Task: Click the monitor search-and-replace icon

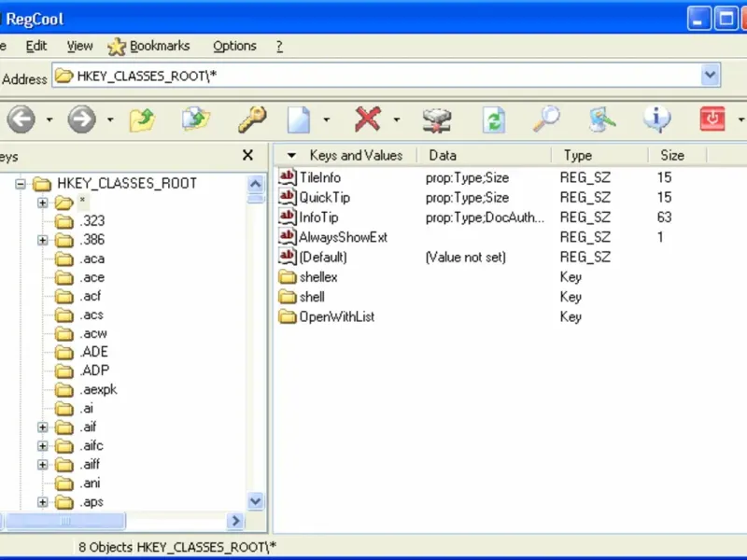Action: click(602, 119)
